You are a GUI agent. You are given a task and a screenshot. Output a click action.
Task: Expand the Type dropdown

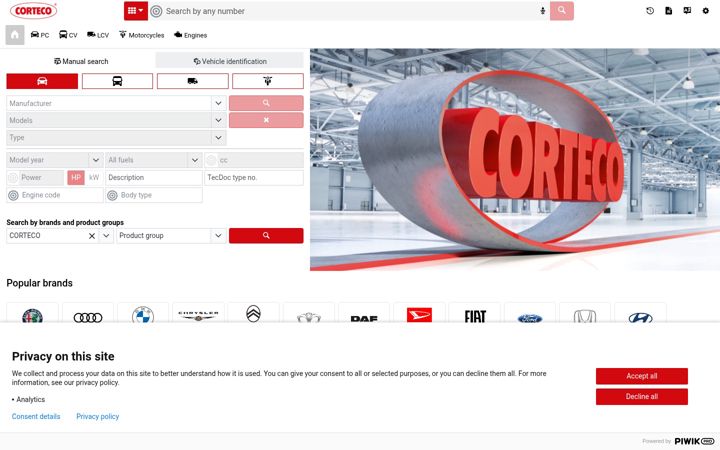[x=219, y=137]
